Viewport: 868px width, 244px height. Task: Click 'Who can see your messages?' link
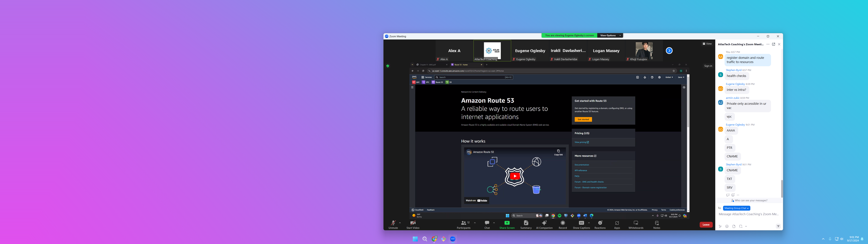(x=751, y=200)
